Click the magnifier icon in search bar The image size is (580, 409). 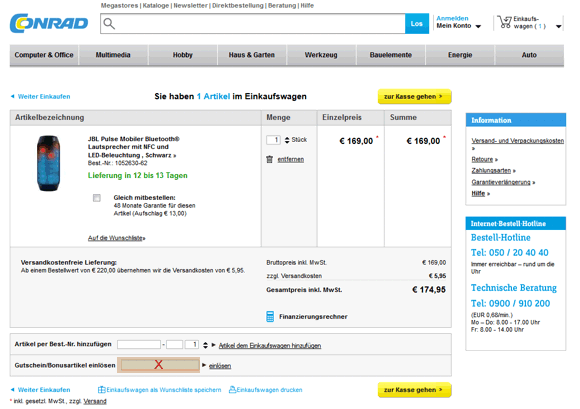[x=109, y=24]
